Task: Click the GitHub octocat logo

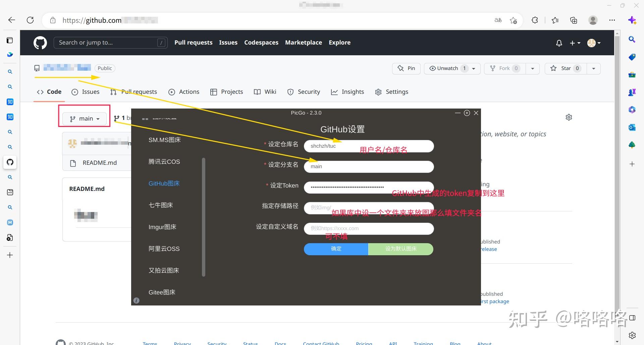Action: pos(40,43)
